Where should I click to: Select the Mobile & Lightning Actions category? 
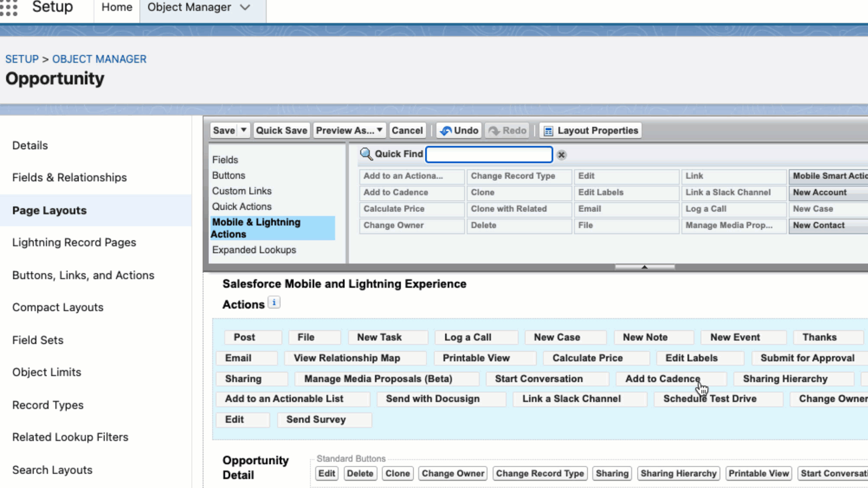coord(256,228)
